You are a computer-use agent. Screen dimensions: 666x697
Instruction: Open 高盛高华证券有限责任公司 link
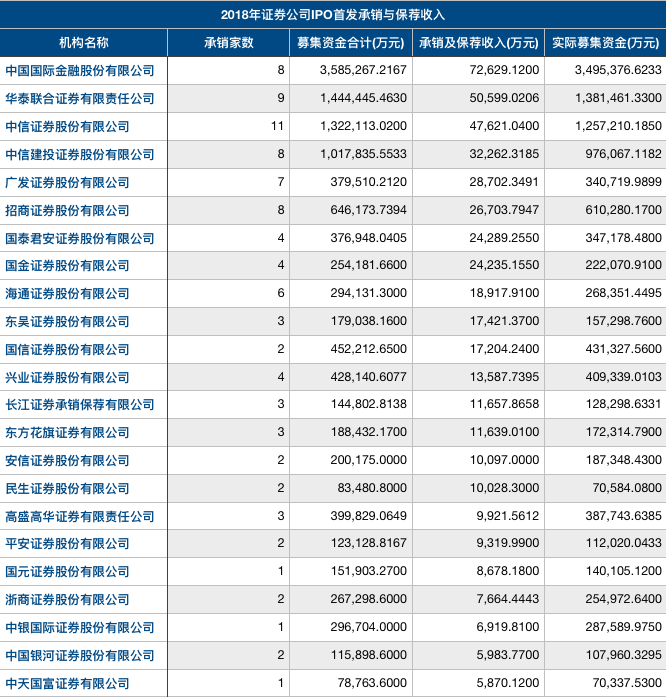pyautogui.click(x=80, y=517)
